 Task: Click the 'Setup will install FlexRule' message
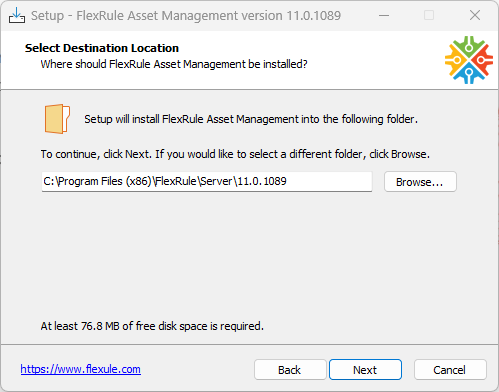[x=251, y=119]
